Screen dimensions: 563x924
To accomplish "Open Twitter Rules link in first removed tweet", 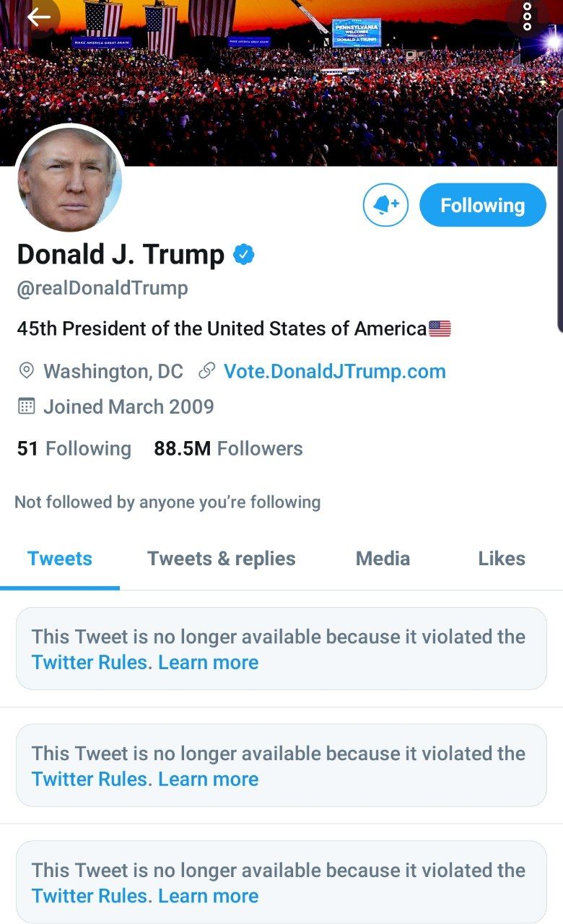I will pyautogui.click(x=90, y=663).
